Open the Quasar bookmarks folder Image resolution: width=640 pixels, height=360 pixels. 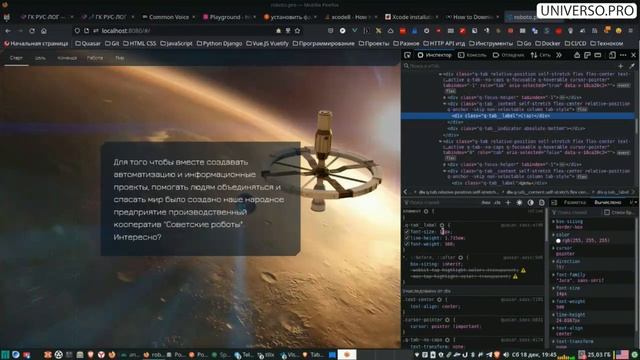pos(88,43)
